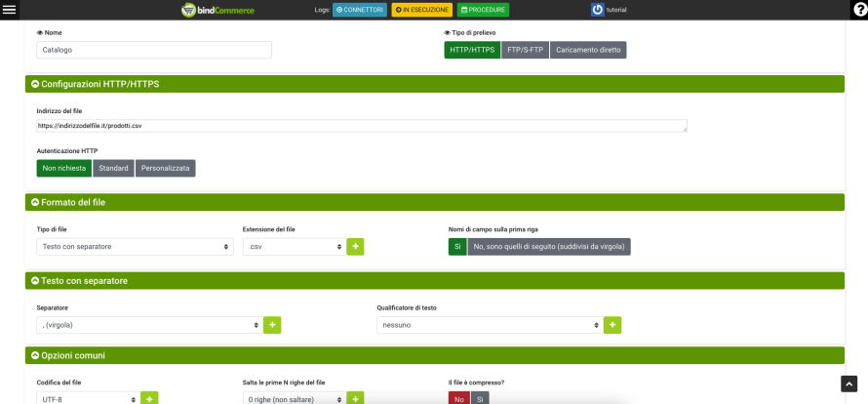Click the tutorial user power icon
The width and height of the screenshot is (868, 404).
coord(597,10)
